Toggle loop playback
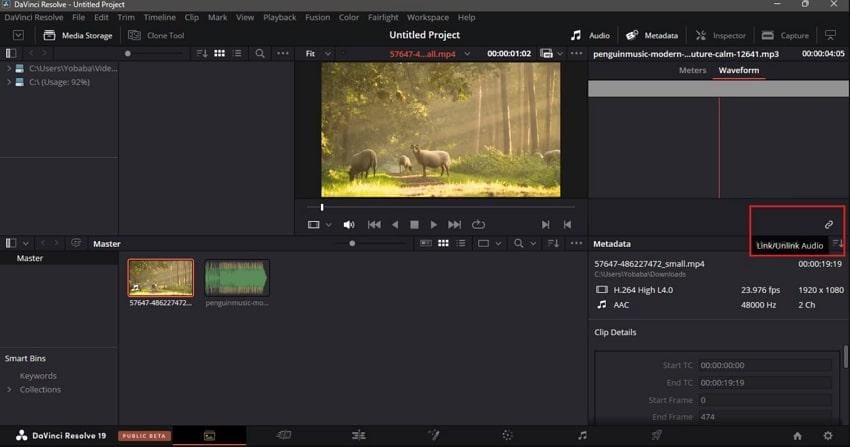The image size is (850, 447). coord(478,224)
